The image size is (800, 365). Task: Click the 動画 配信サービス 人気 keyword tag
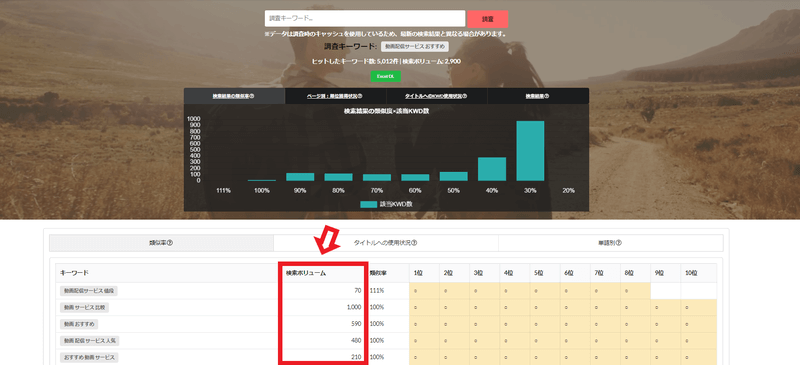pyautogui.click(x=90, y=340)
